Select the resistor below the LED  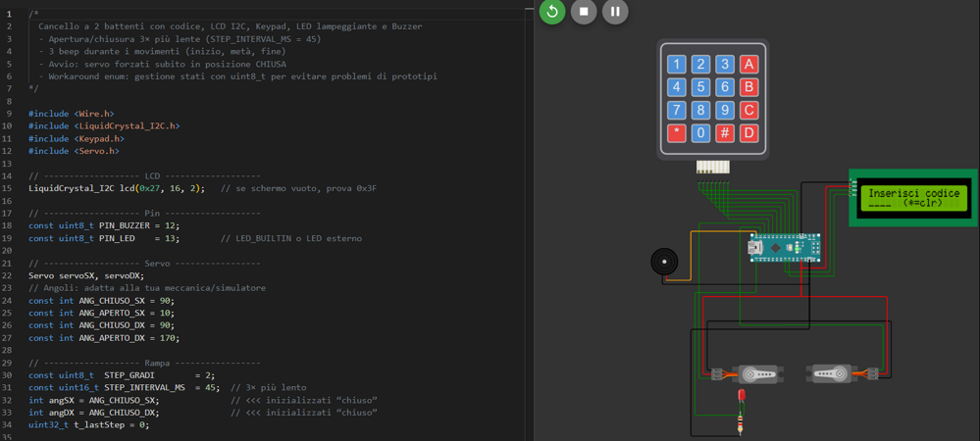[x=741, y=424]
